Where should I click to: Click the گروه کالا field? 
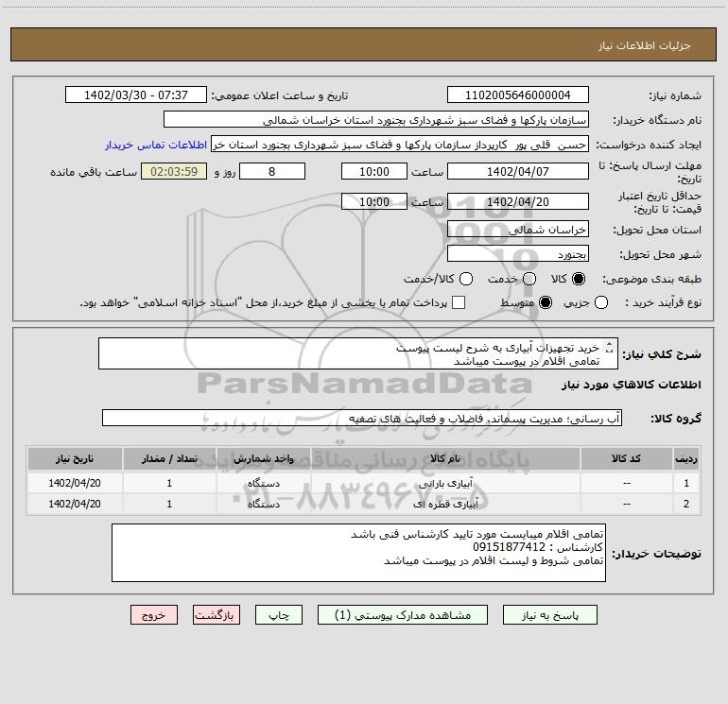pos(362,418)
